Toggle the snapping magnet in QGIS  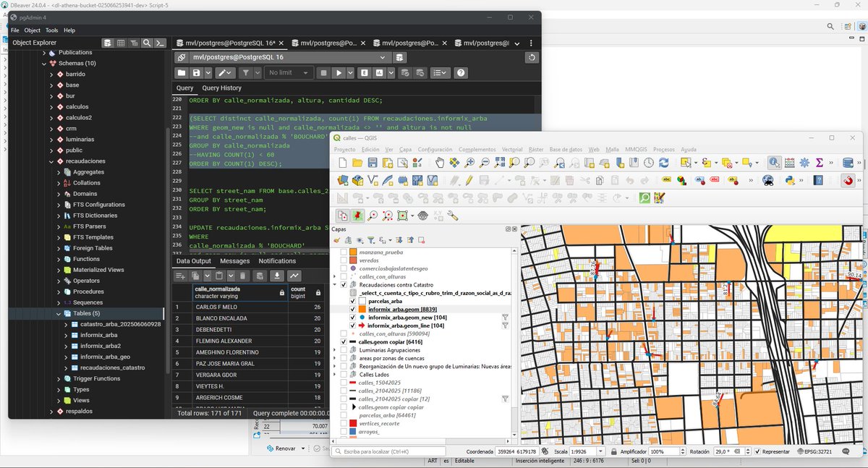[848, 180]
